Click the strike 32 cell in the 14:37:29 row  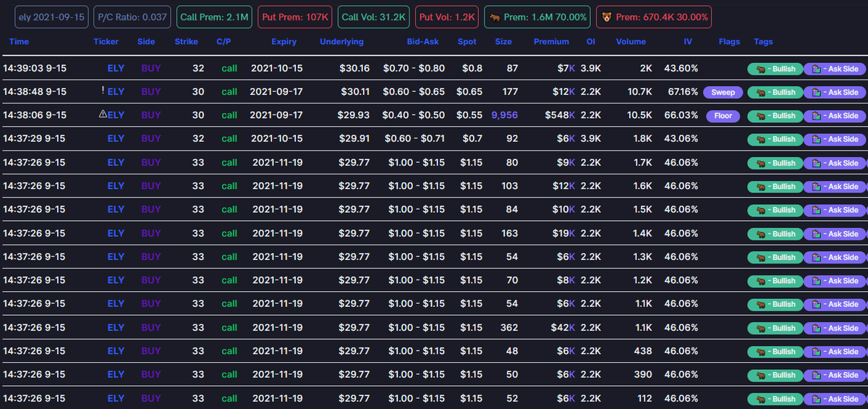198,138
